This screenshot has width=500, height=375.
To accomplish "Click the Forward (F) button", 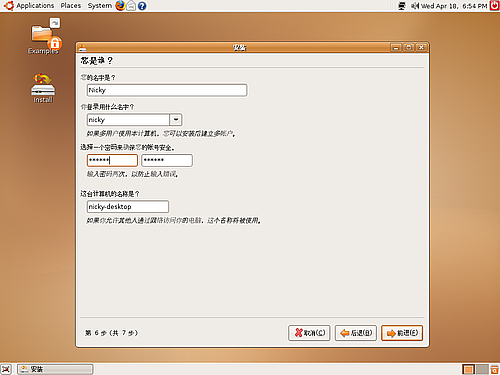I will click(x=402, y=333).
